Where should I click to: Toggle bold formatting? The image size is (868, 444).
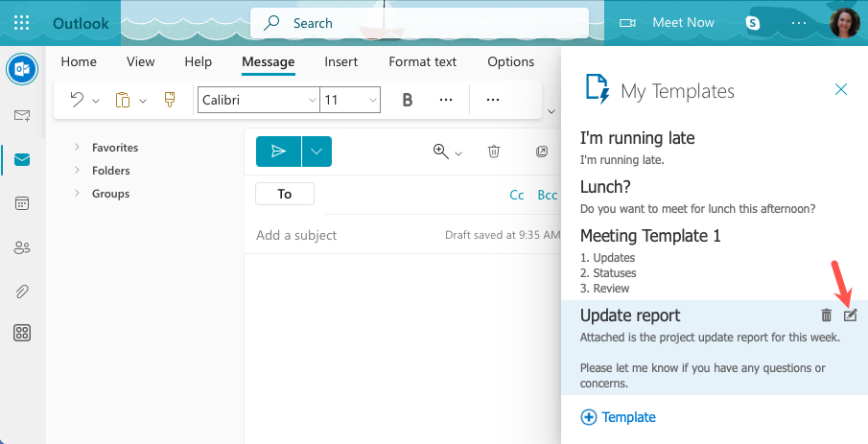point(408,100)
